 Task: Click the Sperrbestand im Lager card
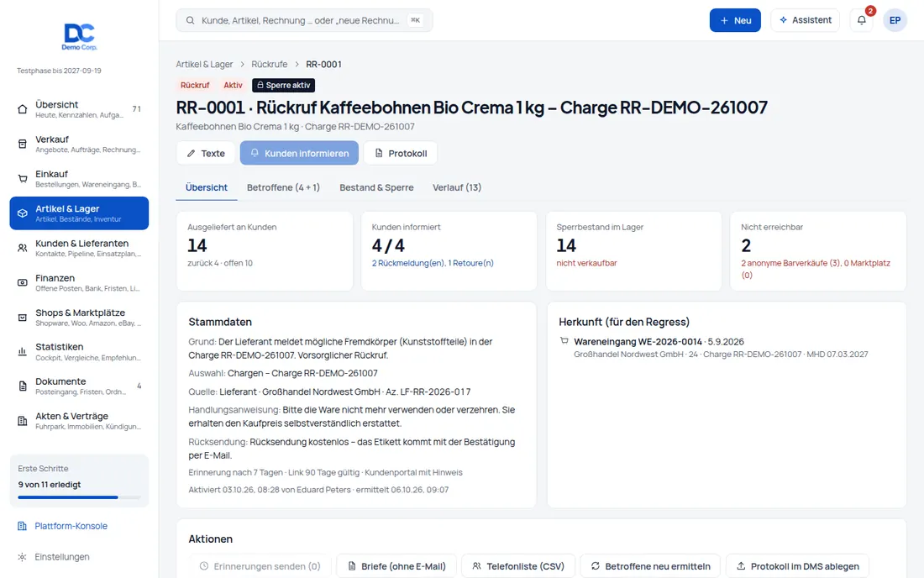point(633,251)
